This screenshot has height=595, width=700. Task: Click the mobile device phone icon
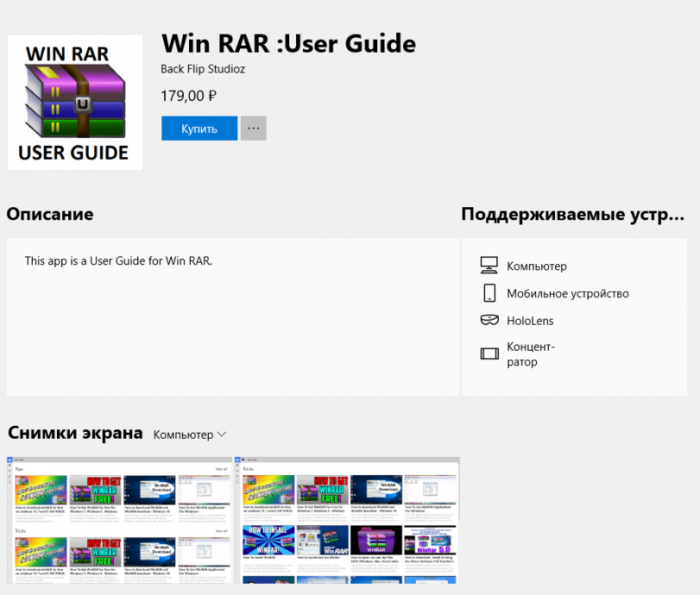click(490, 293)
